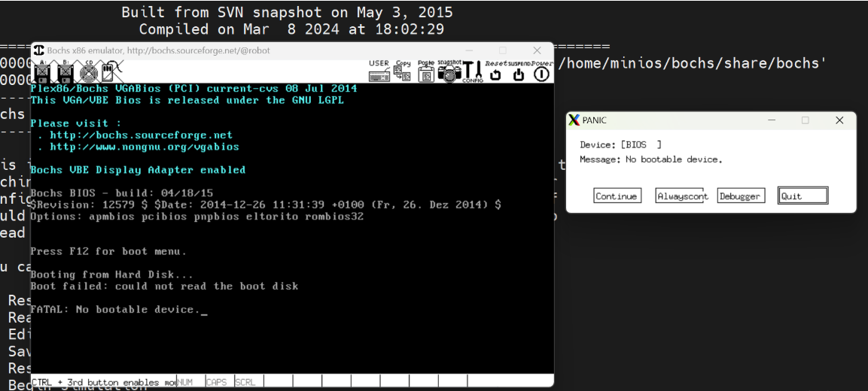The image size is (868, 391).
Task: Take a snapshot with the camera icon
Action: click(449, 71)
